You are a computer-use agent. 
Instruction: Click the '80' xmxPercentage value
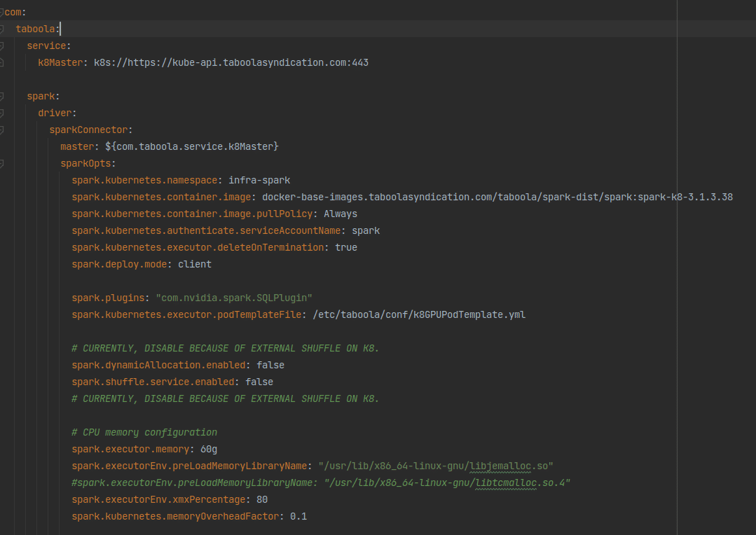click(262, 500)
